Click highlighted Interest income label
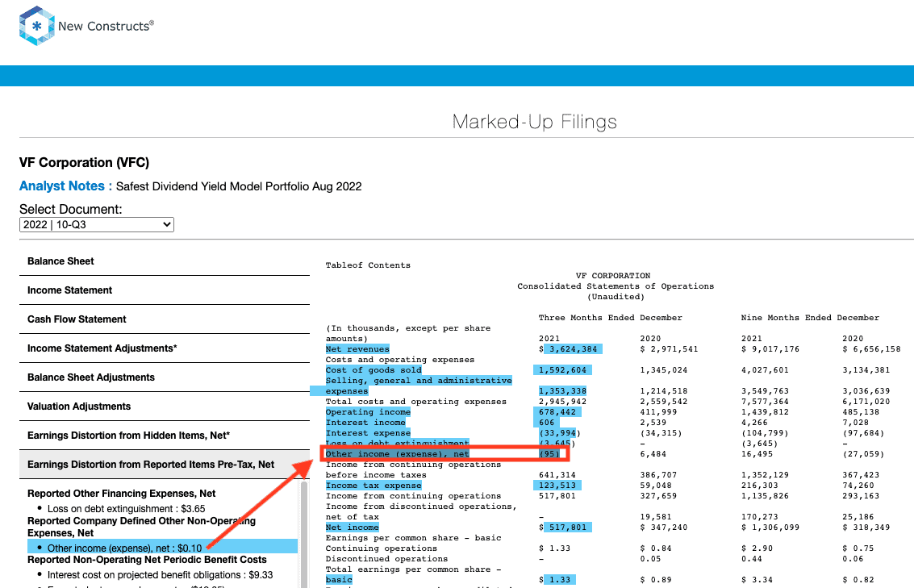 click(365, 423)
